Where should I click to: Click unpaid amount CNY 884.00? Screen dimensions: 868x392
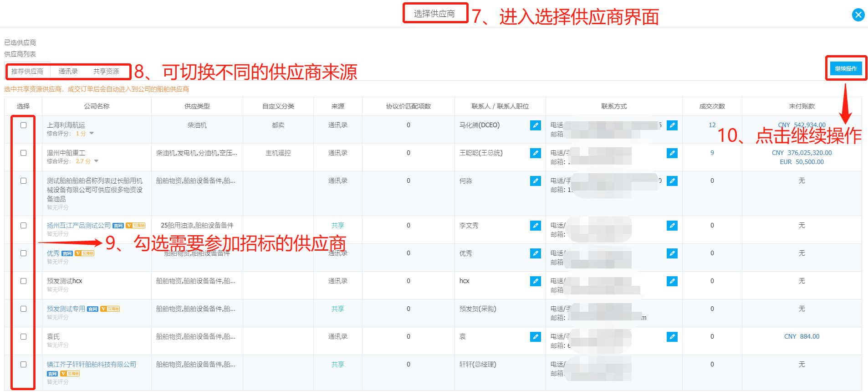tap(802, 337)
